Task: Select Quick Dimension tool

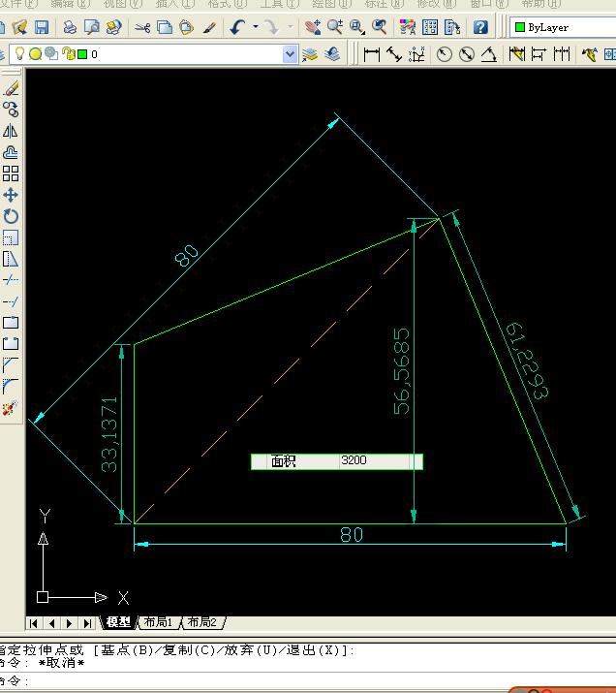Action: click(516, 54)
